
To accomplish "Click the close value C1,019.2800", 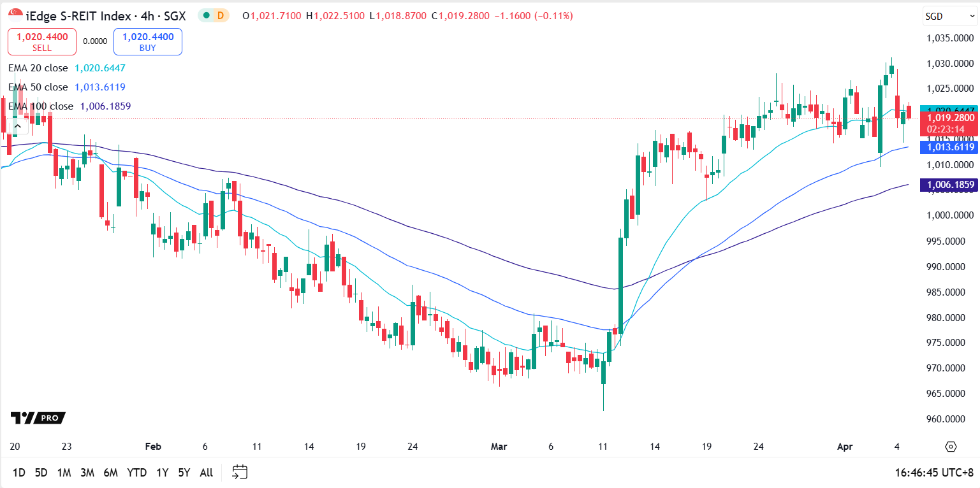I will (x=461, y=15).
